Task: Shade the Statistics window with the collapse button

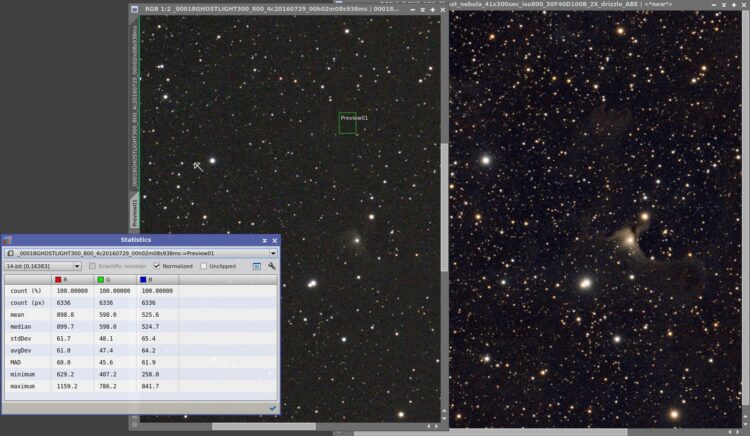Action: 265,240
